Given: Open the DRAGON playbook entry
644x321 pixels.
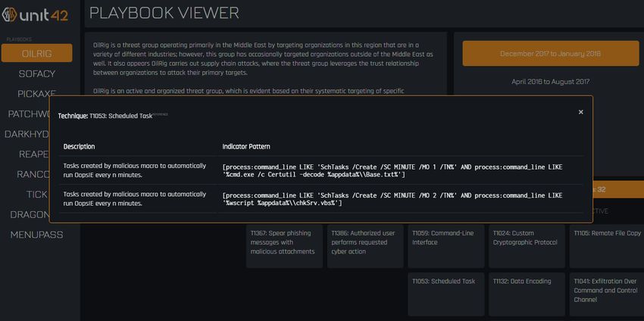Looking at the screenshot, I should pos(30,215).
